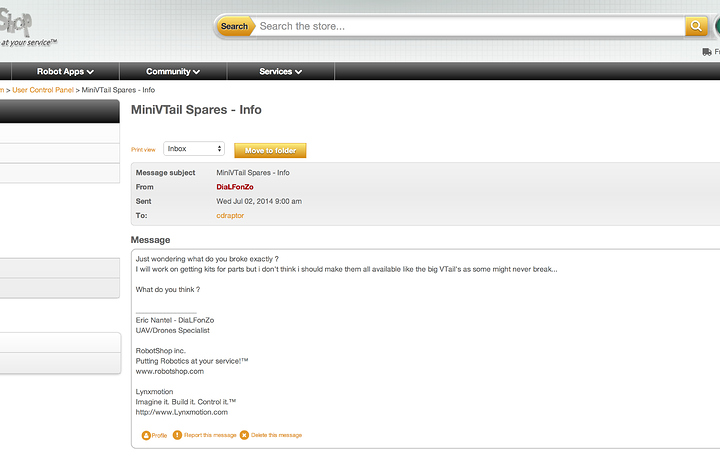Open the Print view link
720x460 pixels.
tap(143, 150)
